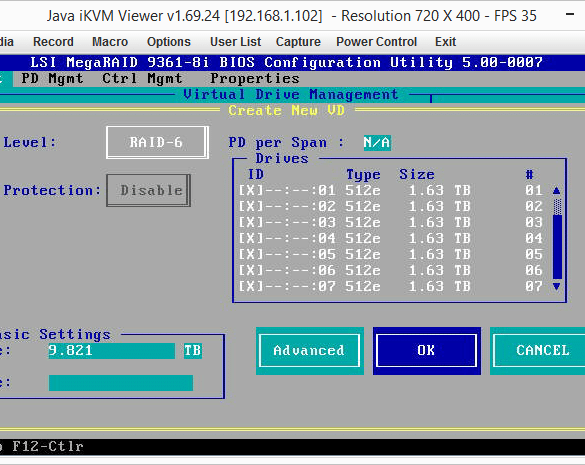585x465 pixels.
Task: Uncheck drive 07 in Drives list
Action: [x=251, y=287]
